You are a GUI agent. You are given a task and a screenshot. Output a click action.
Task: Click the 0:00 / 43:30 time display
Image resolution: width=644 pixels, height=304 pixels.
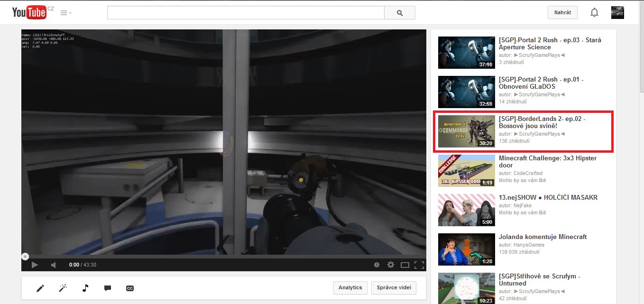[x=83, y=265]
